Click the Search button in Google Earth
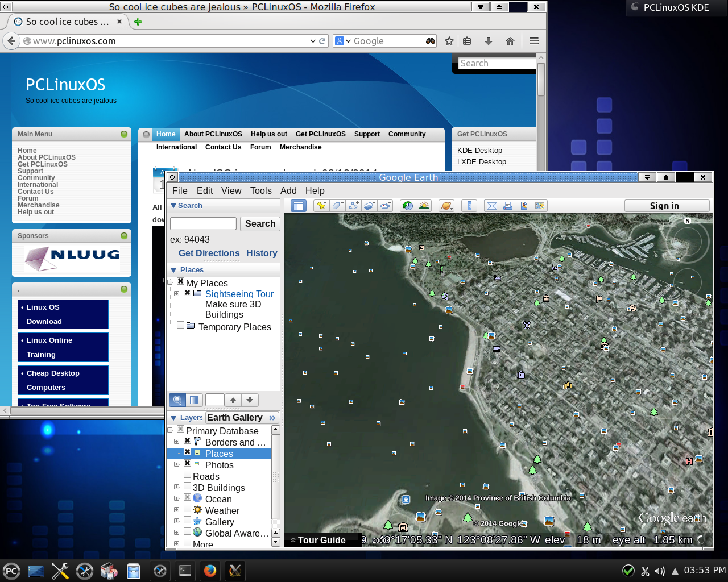 click(260, 224)
